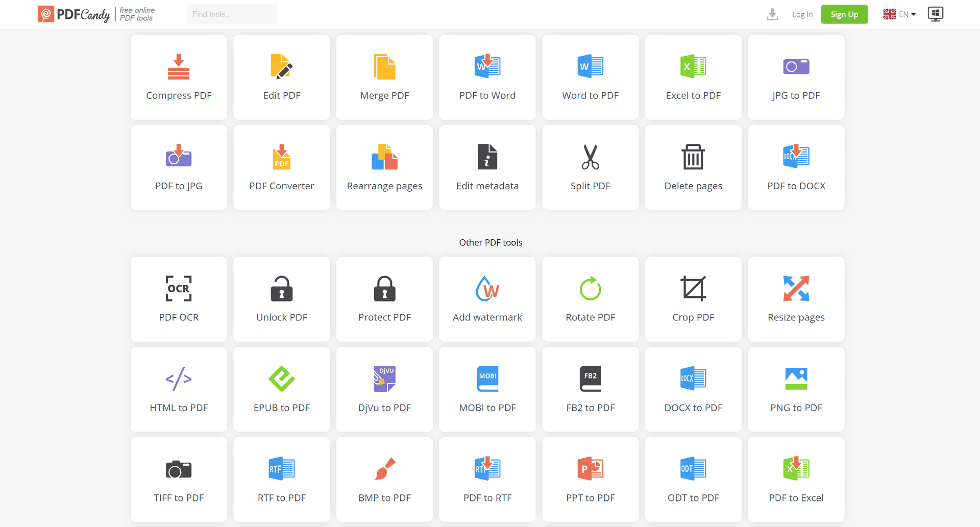
Task: Select the Merge PDF icon
Action: 384,67
